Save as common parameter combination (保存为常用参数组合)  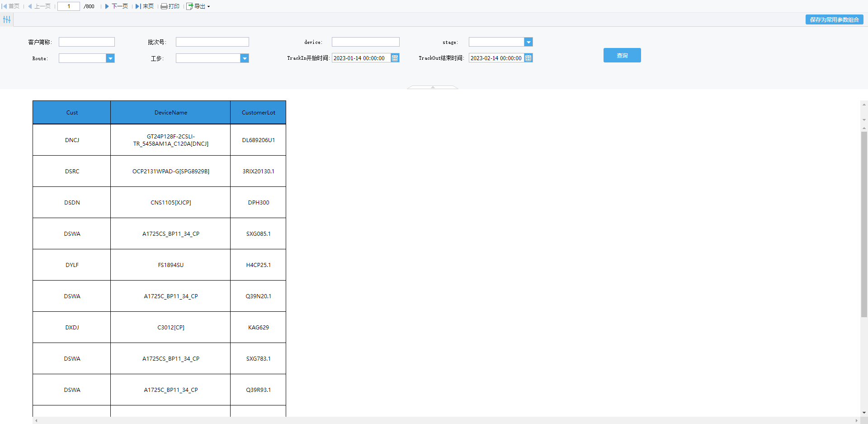(x=834, y=19)
